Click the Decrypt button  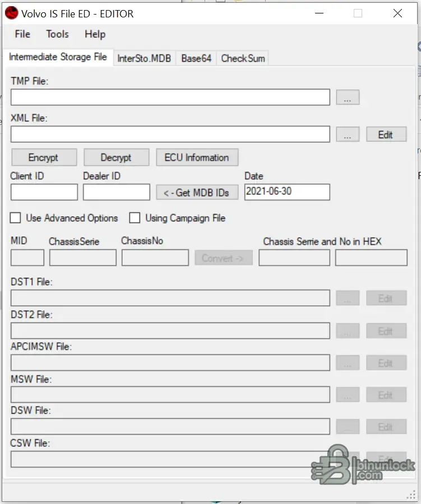(x=117, y=157)
